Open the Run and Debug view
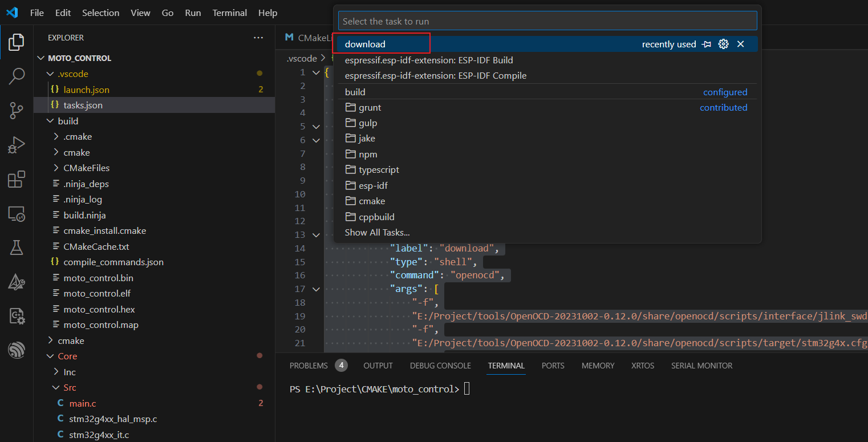Image resolution: width=868 pixels, height=442 pixels. 16,145
